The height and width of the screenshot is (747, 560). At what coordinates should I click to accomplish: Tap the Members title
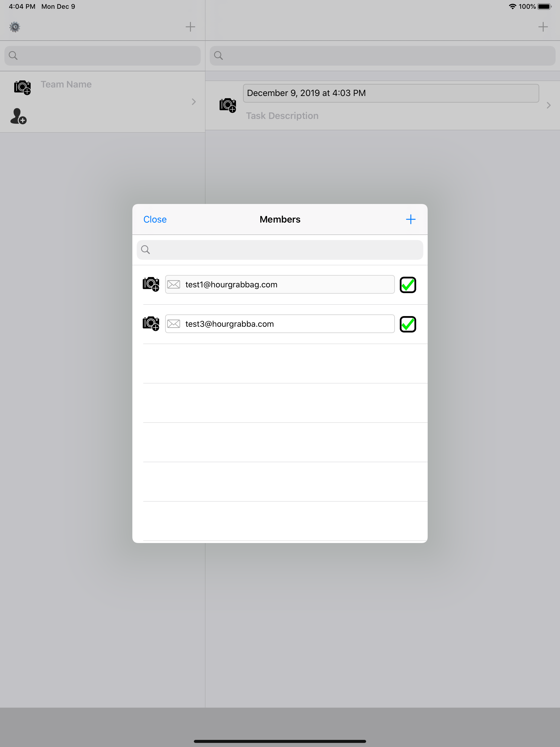[280, 220]
